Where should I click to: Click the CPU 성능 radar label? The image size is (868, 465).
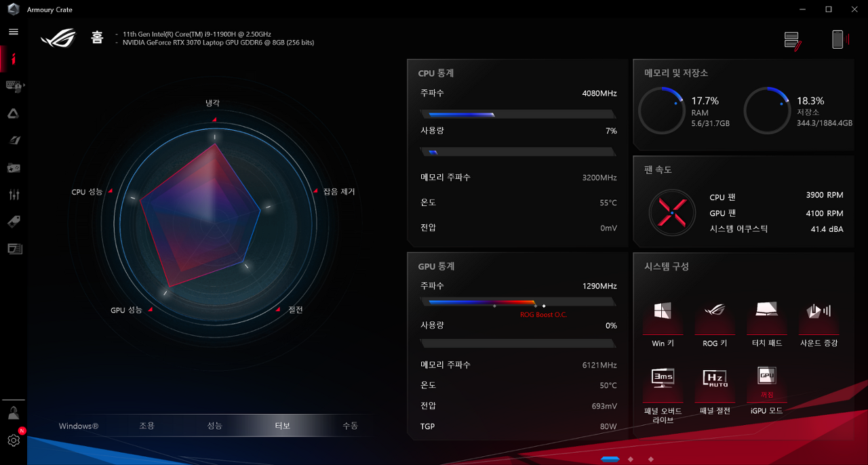(x=87, y=192)
